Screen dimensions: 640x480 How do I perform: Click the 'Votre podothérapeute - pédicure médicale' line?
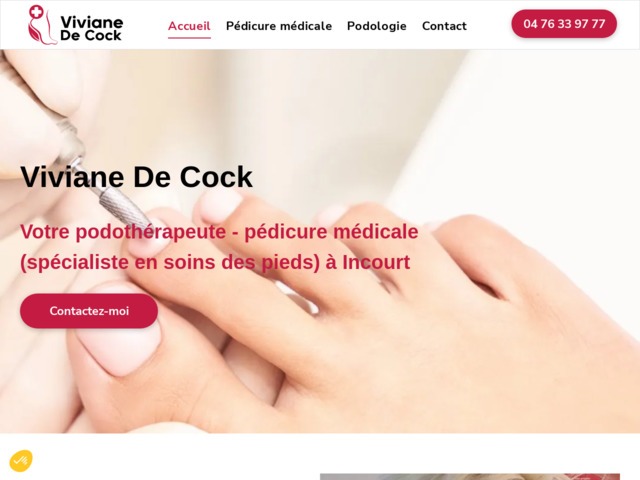pos(219,232)
